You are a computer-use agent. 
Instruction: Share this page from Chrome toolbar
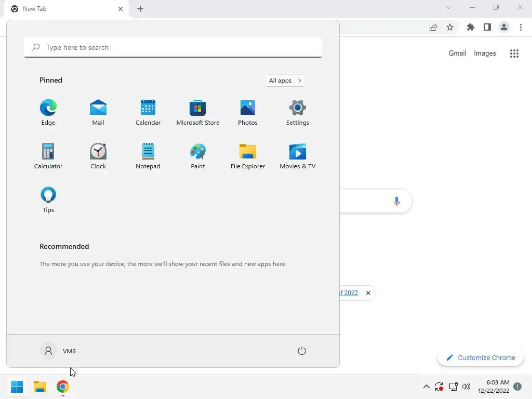pos(433,27)
